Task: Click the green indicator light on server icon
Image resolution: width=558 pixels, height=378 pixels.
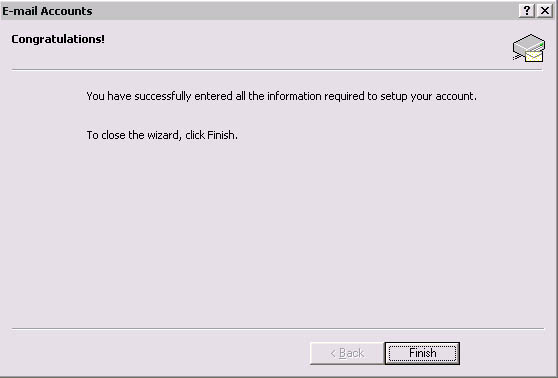Action: (541, 44)
